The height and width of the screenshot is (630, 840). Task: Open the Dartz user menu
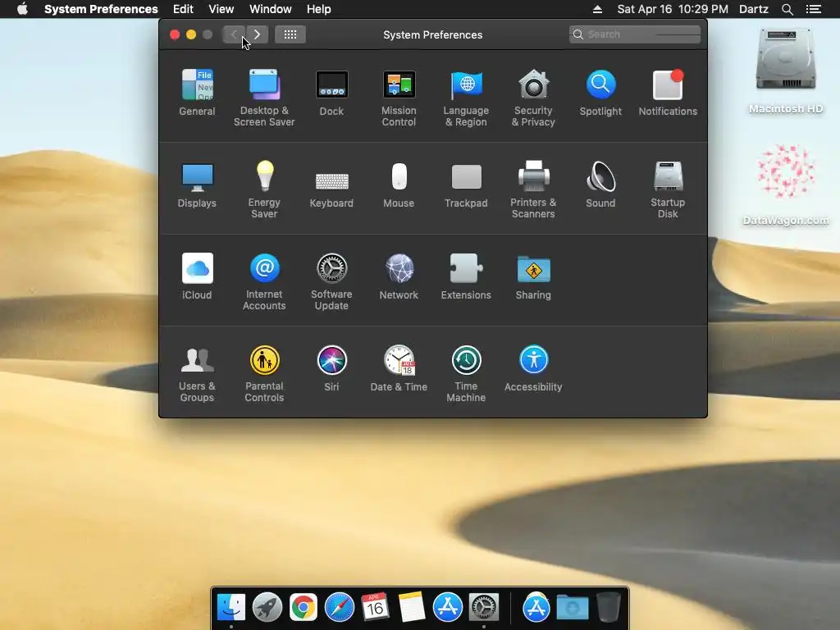[x=754, y=9]
